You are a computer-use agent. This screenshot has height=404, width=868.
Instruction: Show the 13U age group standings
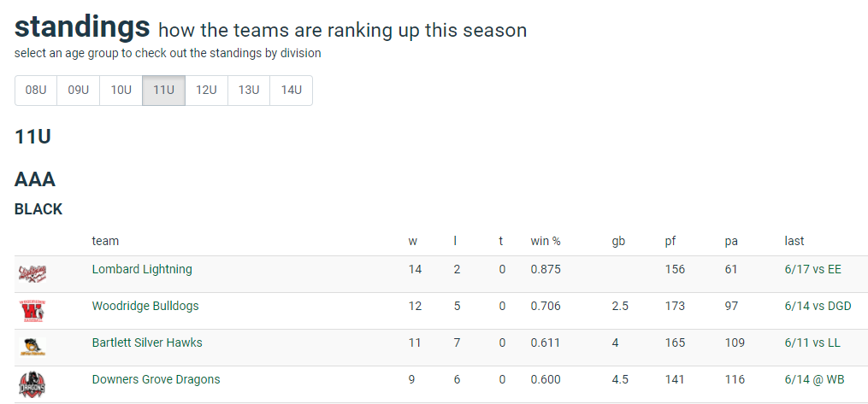tap(249, 90)
